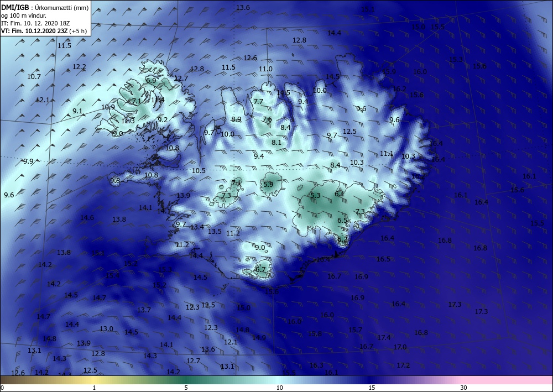Click the map value '13.4'
The width and height of the screenshot is (553, 392).
(197, 227)
